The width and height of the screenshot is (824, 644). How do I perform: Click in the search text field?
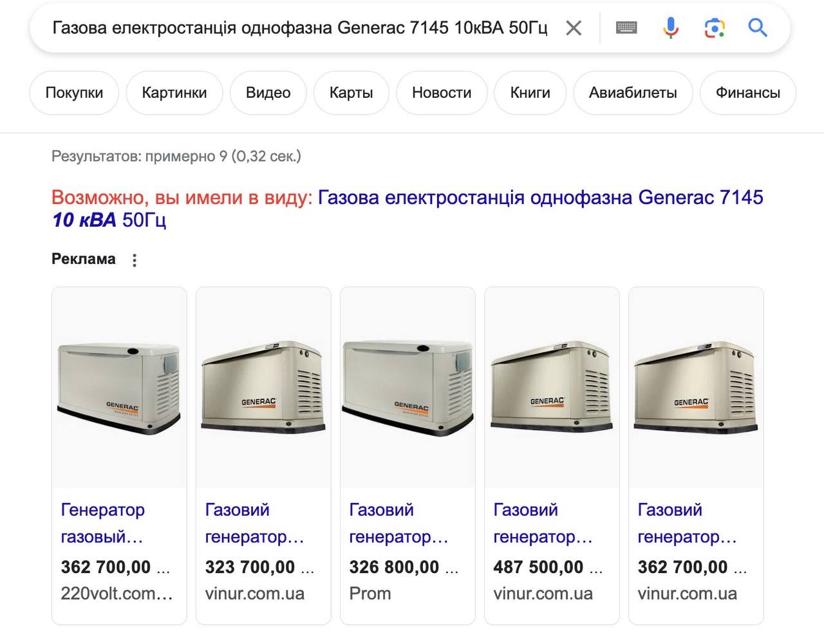pyautogui.click(x=299, y=28)
